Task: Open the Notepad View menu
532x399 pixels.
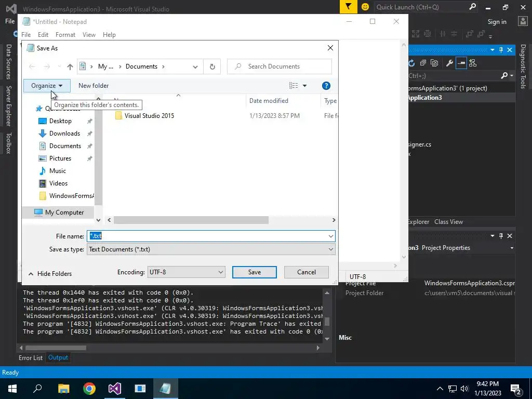Action: pyautogui.click(x=89, y=35)
